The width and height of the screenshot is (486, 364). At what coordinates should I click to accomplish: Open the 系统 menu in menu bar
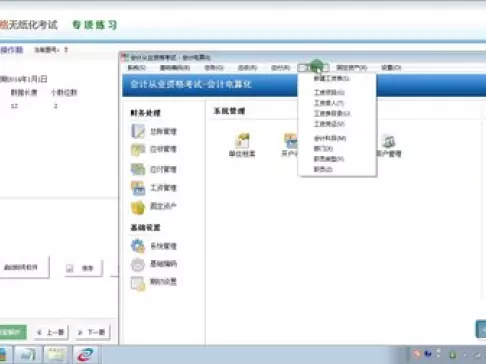pyautogui.click(x=137, y=68)
